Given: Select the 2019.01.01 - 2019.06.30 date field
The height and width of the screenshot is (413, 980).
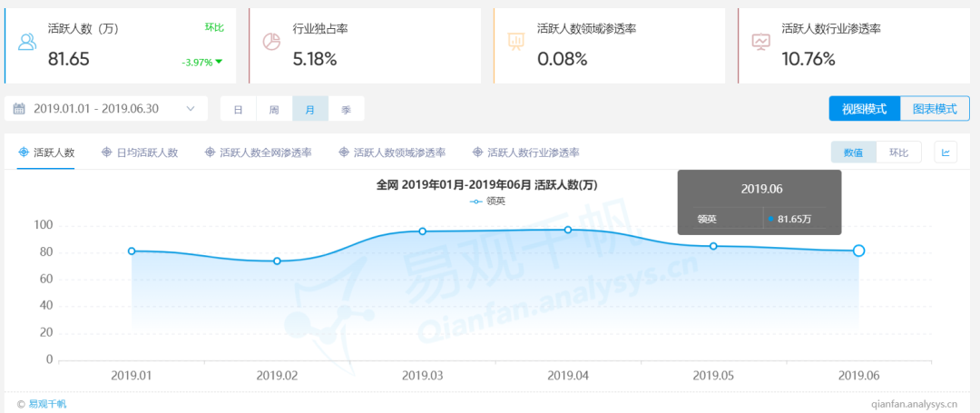Looking at the screenshot, I should (x=106, y=109).
